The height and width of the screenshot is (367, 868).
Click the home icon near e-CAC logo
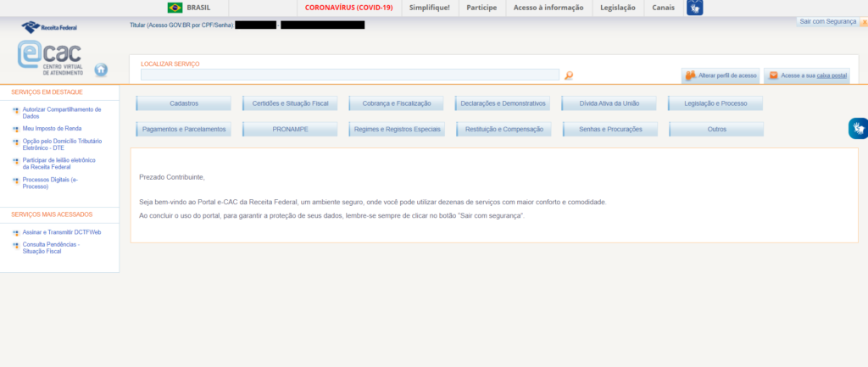(x=101, y=70)
